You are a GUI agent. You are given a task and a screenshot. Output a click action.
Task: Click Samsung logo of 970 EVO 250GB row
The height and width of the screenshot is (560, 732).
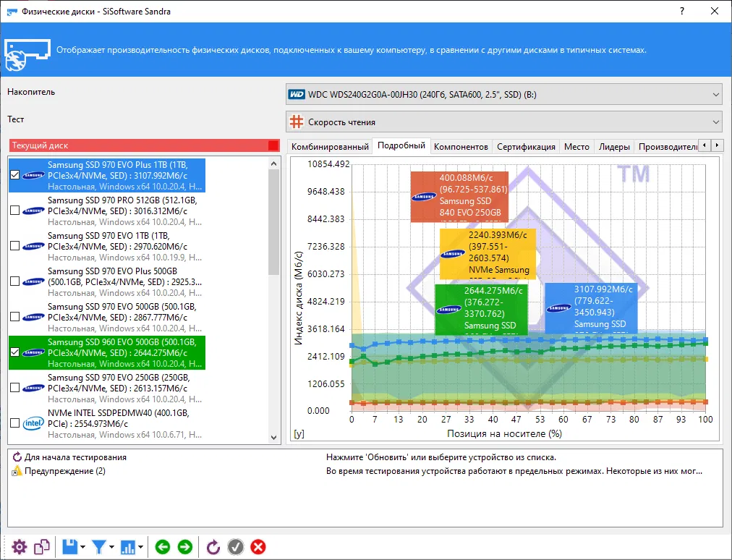tap(33, 388)
